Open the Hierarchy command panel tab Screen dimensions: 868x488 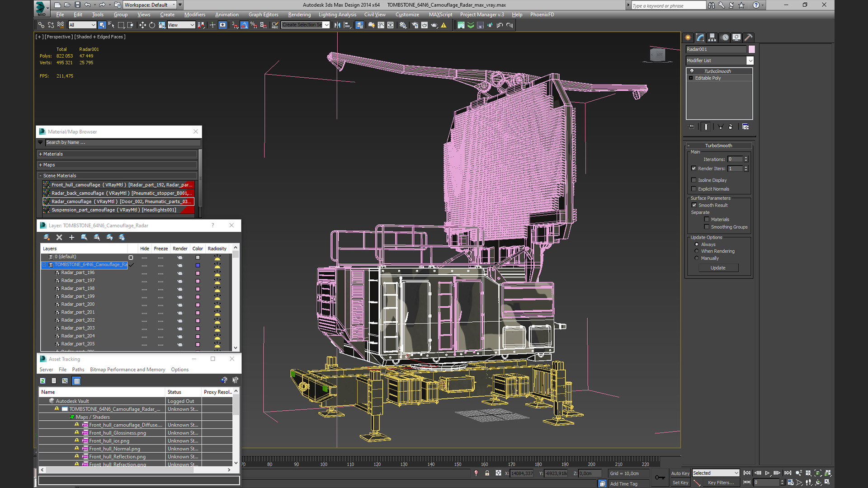(712, 38)
